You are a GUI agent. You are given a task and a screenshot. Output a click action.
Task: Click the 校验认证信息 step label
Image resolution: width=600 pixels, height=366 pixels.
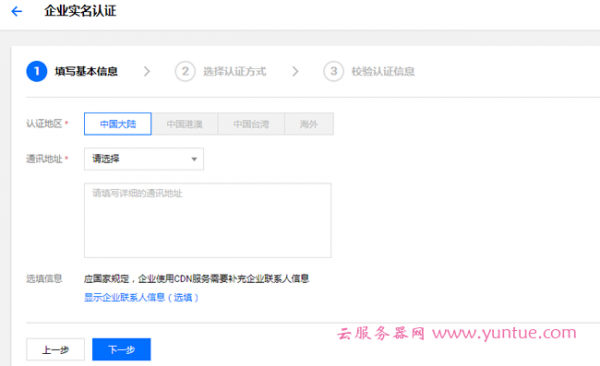click(x=383, y=72)
